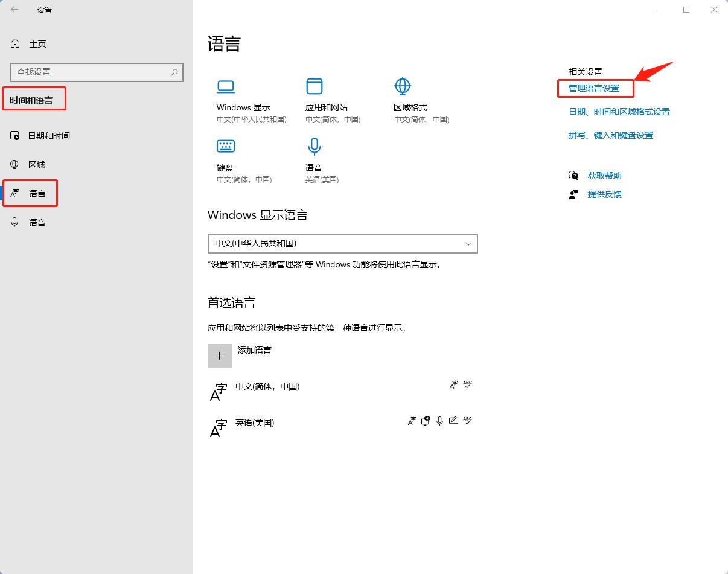This screenshot has width=728, height=574.
Task: Open 日期、时间和区域格式设置 link
Action: click(x=619, y=112)
